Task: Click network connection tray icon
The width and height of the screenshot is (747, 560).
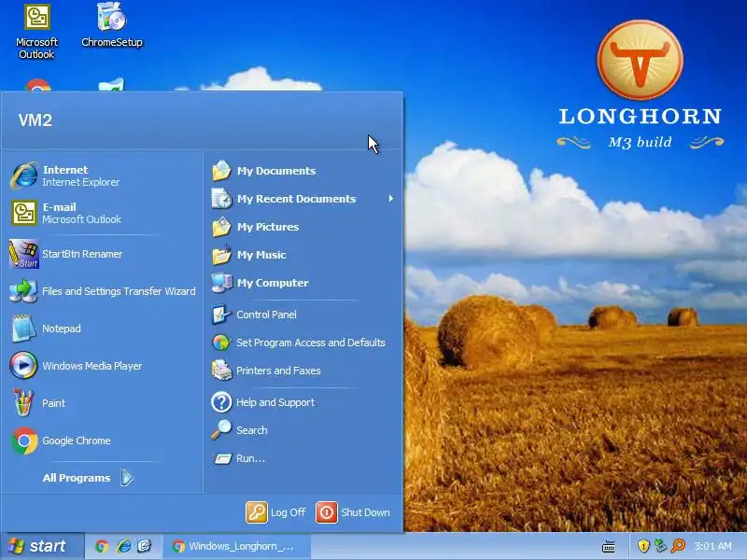Action: tap(660, 546)
